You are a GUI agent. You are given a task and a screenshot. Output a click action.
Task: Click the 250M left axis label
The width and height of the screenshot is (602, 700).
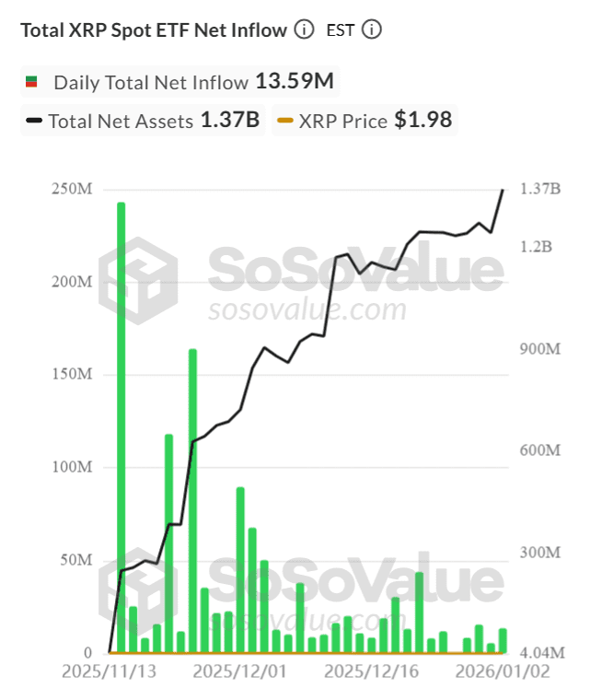point(71,189)
